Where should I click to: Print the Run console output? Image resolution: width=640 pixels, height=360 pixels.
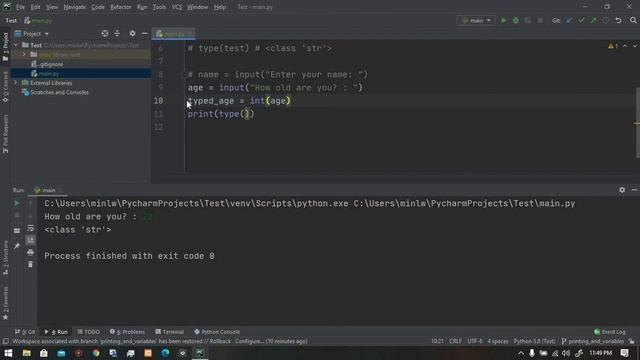[x=31, y=252]
